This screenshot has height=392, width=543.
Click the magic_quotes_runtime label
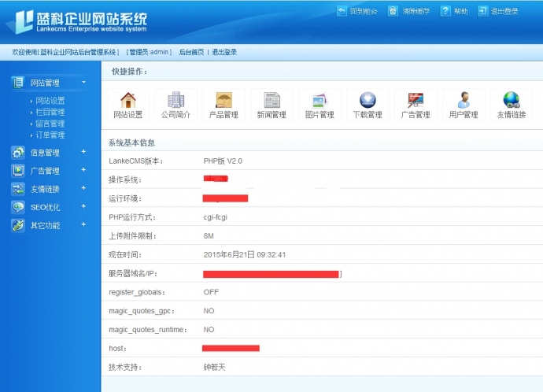coord(148,330)
